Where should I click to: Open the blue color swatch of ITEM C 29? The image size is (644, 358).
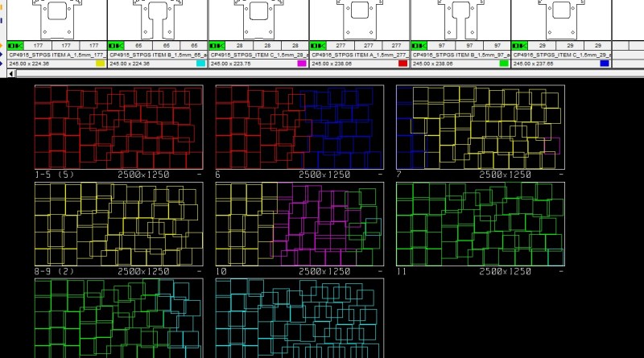pyautogui.click(x=605, y=64)
